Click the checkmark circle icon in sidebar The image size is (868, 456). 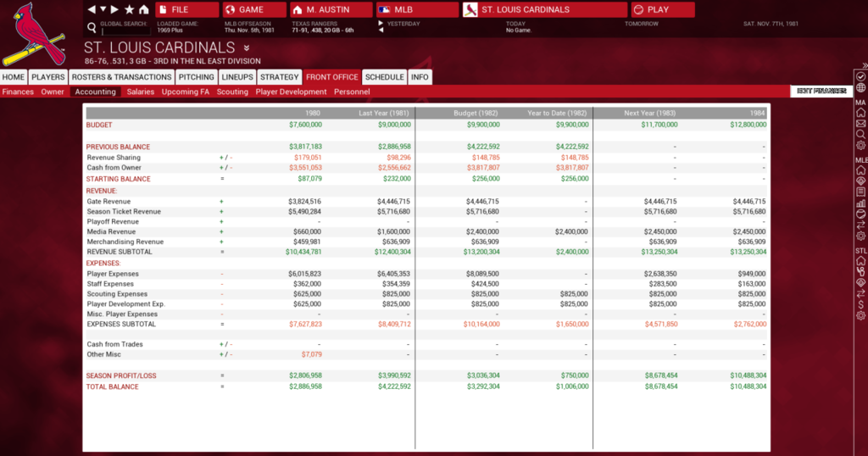tap(860, 75)
